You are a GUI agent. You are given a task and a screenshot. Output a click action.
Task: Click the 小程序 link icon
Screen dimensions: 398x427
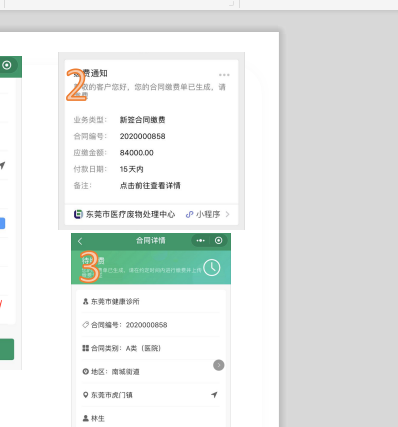tap(189, 214)
